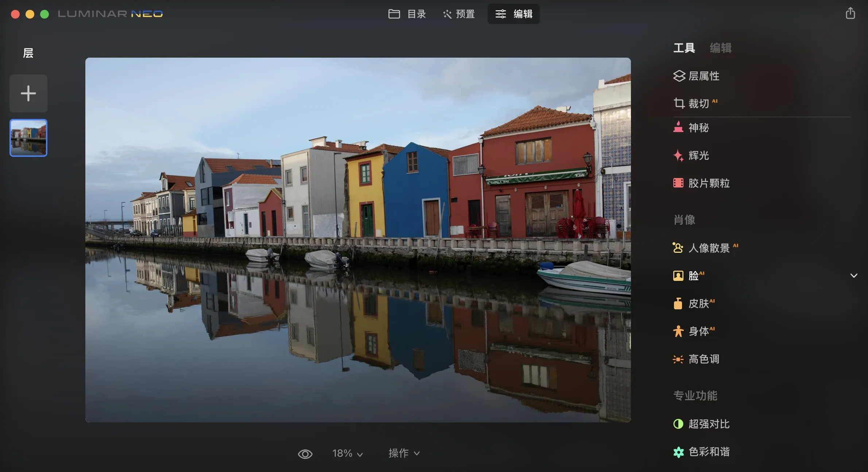Click the 皮肤 label text
The width and height of the screenshot is (868, 472).
[699, 303]
